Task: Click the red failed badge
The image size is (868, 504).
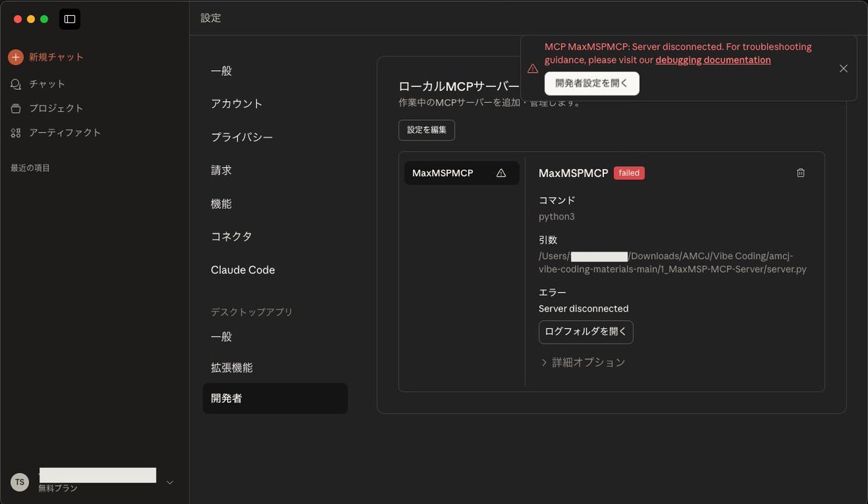Action: [x=629, y=174]
